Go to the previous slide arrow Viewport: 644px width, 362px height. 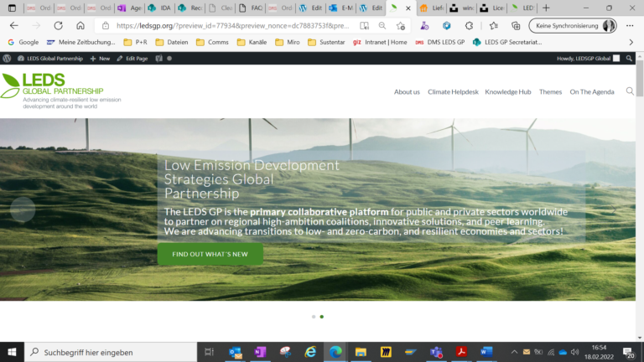tap(23, 209)
